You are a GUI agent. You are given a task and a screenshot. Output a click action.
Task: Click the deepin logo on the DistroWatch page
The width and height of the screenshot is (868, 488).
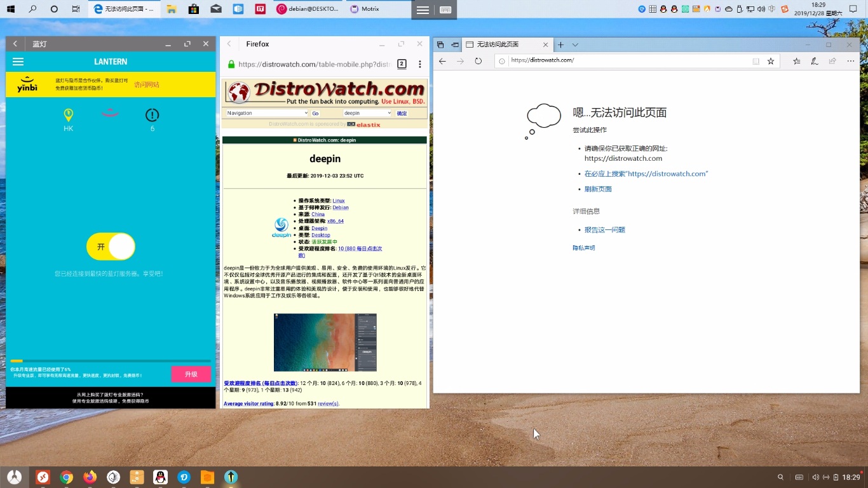281,227
